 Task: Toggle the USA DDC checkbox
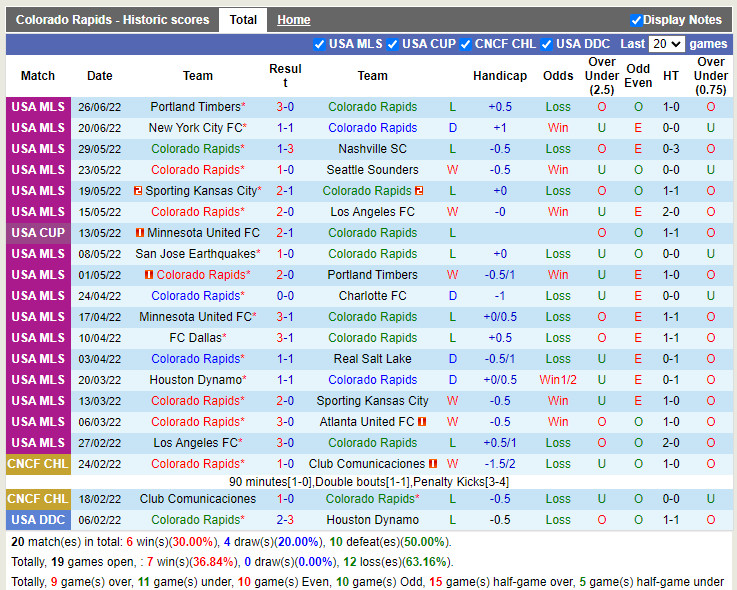pyautogui.click(x=547, y=44)
